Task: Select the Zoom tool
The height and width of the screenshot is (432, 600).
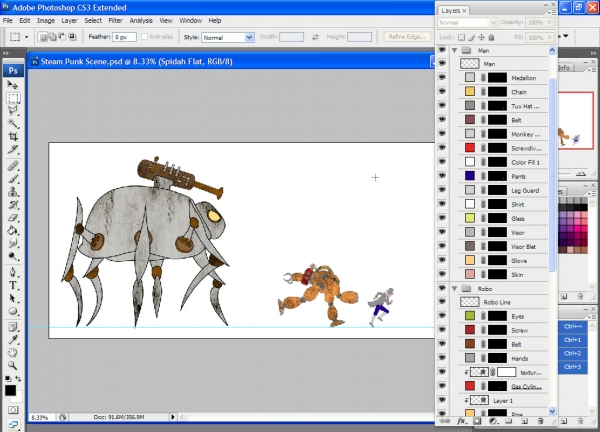Action: [13, 365]
